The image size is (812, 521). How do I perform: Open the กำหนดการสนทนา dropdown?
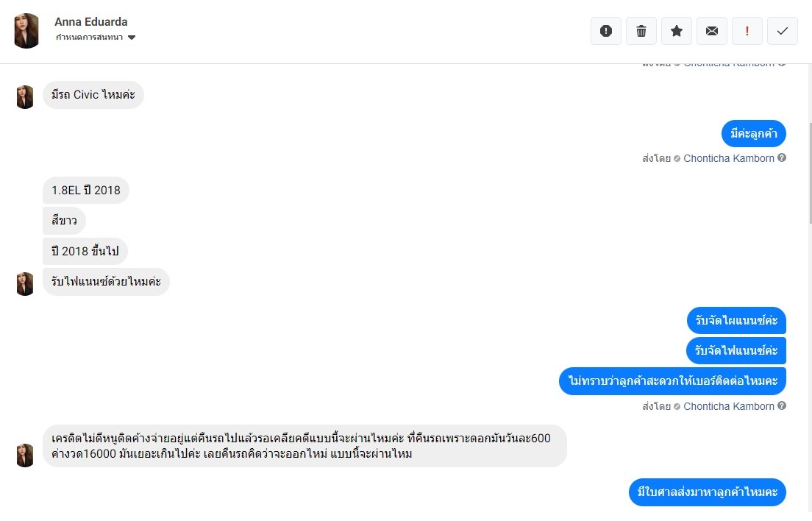[96, 38]
